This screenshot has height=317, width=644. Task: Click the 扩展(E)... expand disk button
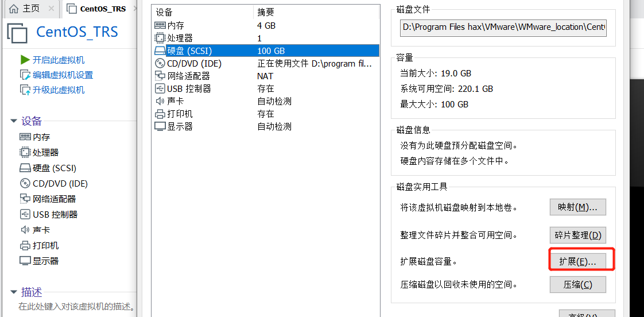[x=577, y=262]
